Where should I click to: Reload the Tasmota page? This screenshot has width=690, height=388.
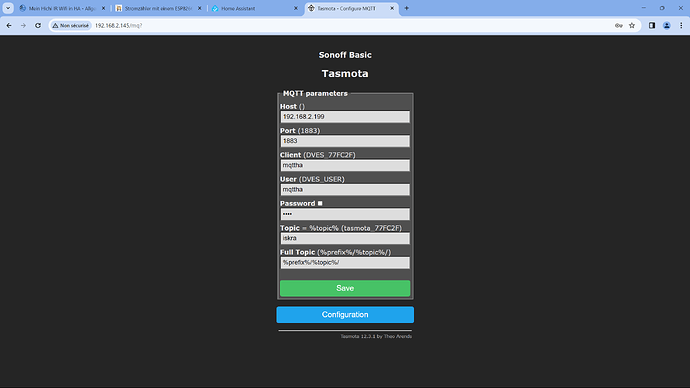(x=38, y=26)
